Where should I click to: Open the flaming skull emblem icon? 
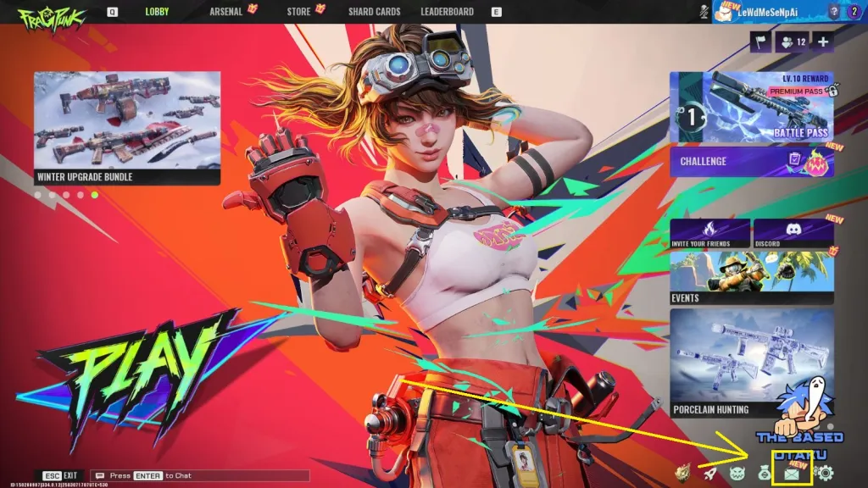[x=682, y=473]
